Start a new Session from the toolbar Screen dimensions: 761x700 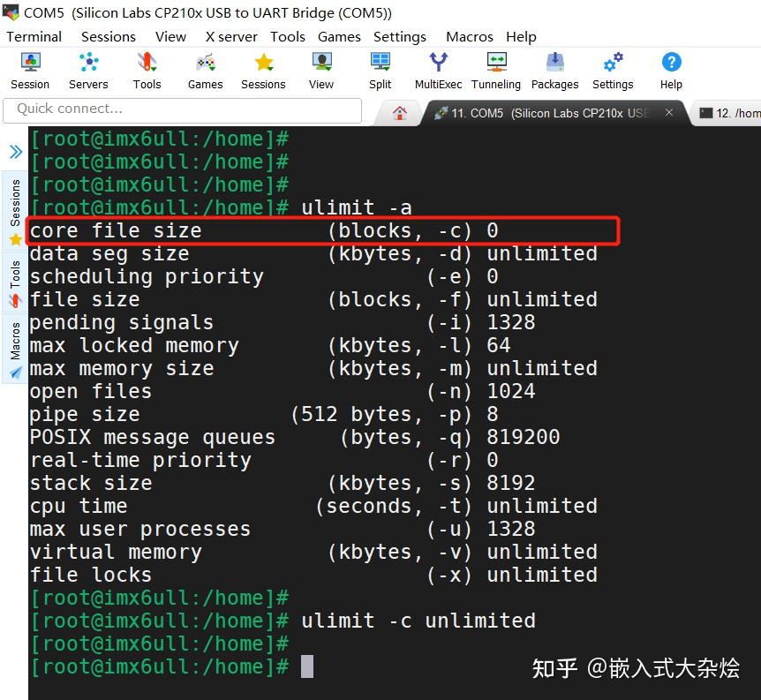coord(29,69)
